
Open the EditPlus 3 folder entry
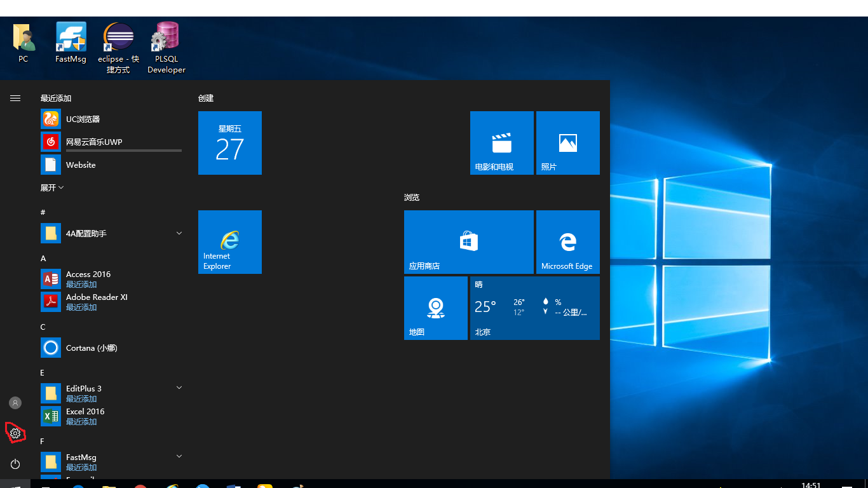112,393
